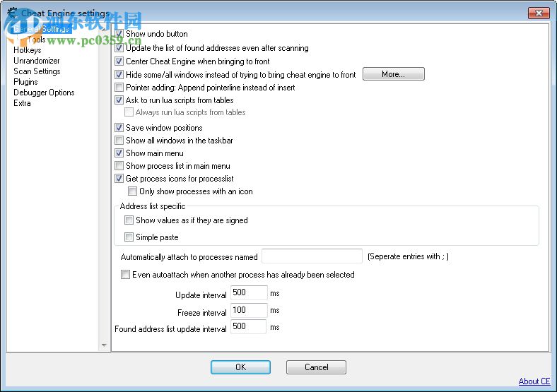Viewport: 557px width, 392px height.
Task: Uncheck Save window positions
Action: click(119, 127)
